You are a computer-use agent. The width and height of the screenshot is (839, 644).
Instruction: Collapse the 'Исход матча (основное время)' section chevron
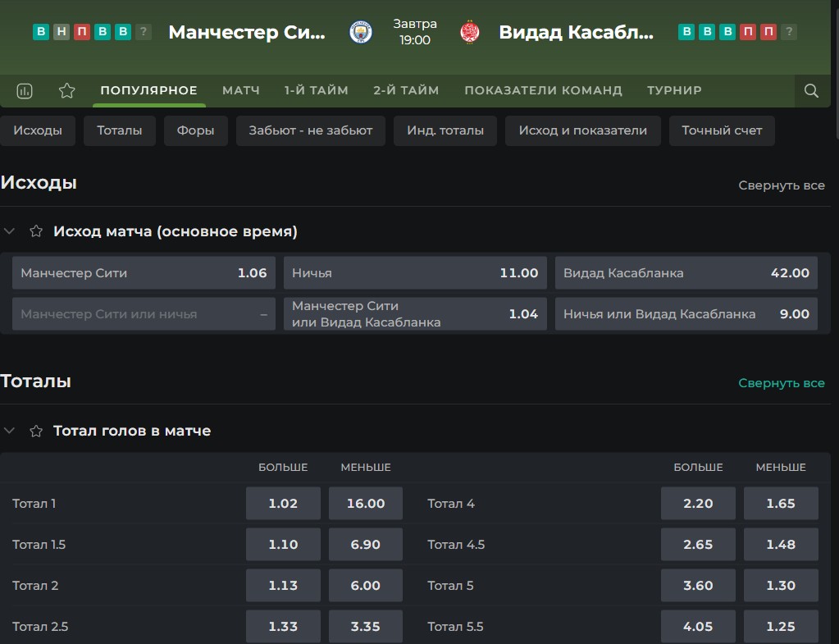click(x=9, y=231)
